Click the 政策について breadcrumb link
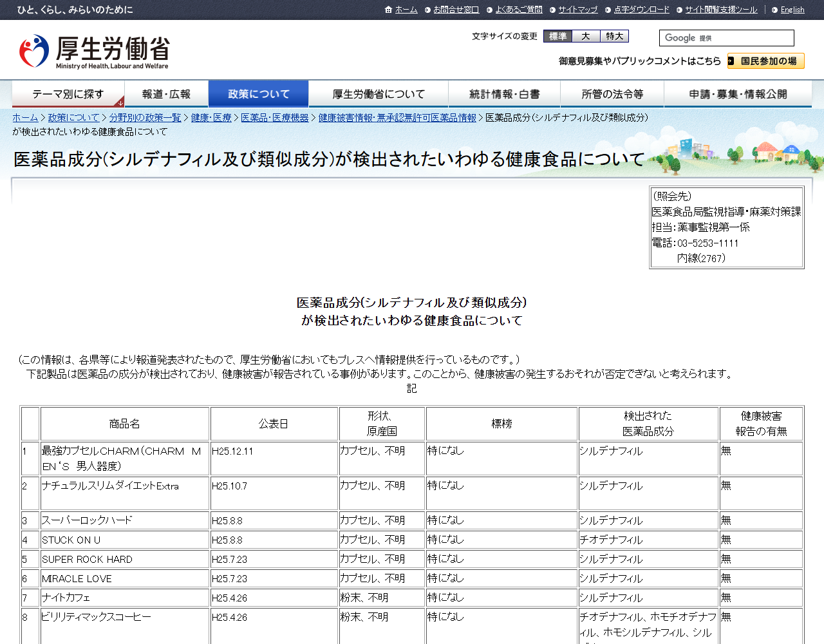Viewport: 824px width, 644px height. (x=74, y=118)
